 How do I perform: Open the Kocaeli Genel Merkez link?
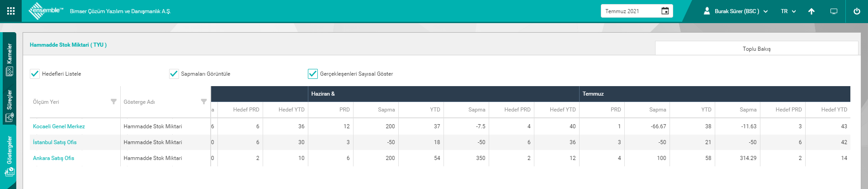(x=59, y=126)
